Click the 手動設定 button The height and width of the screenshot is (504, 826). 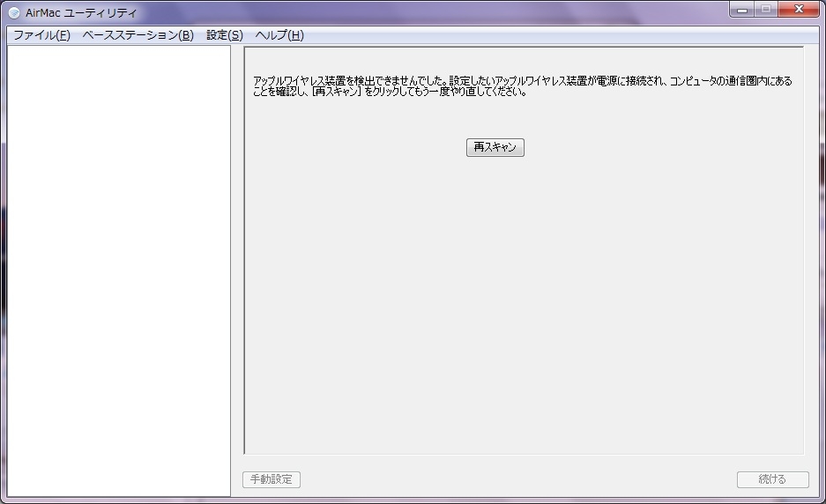[272, 479]
